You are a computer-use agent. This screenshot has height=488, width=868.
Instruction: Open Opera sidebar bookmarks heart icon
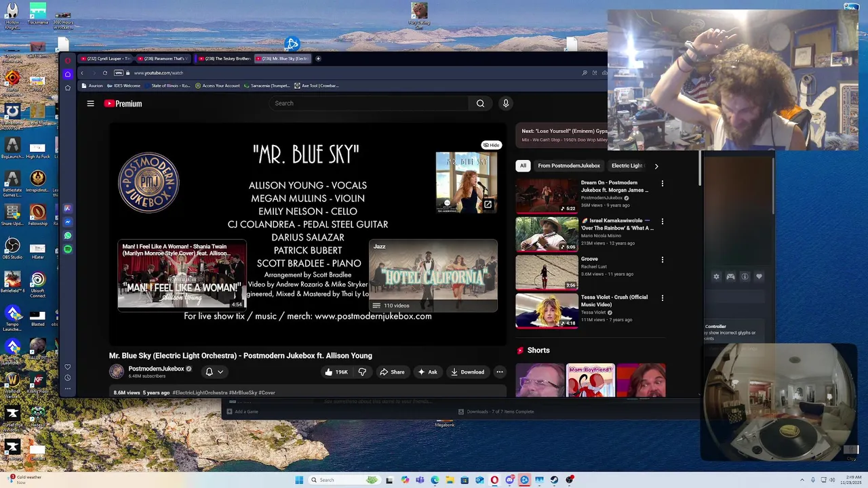coord(68,367)
